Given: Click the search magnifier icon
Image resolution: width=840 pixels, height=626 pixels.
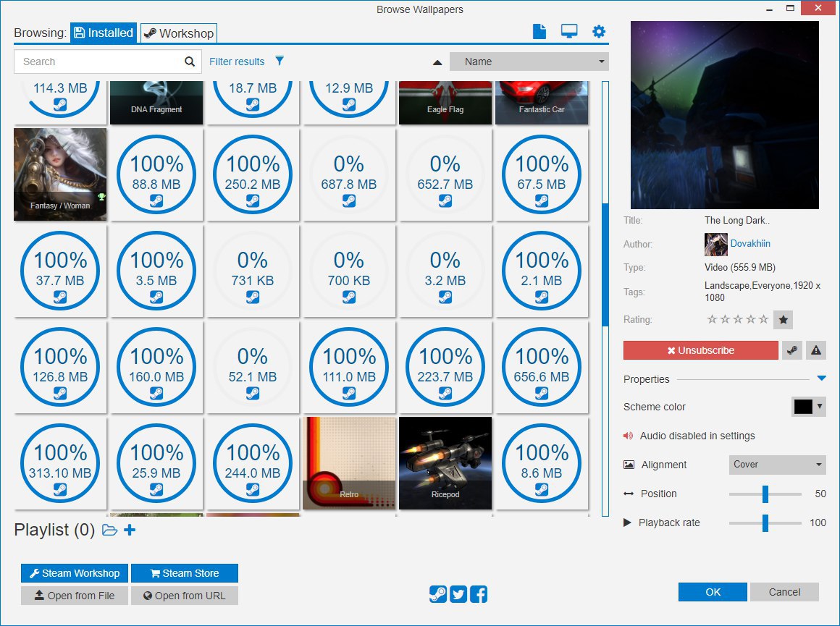Looking at the screenshot, I should [x=190, y=62].
